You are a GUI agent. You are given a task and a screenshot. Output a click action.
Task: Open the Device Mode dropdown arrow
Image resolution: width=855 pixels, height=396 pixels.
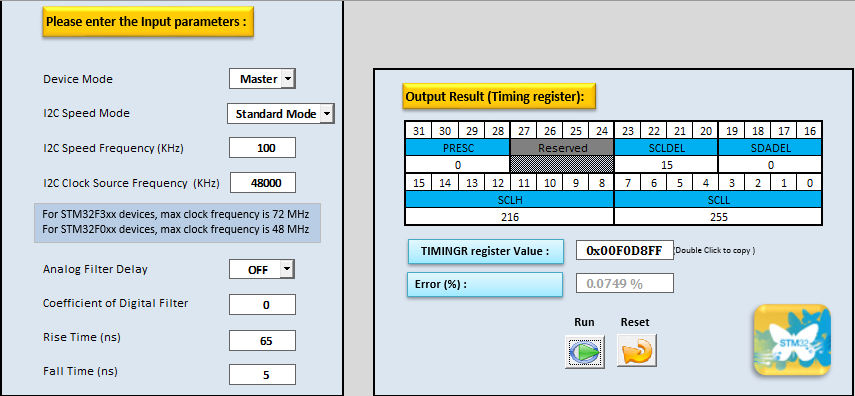[289, 79]
